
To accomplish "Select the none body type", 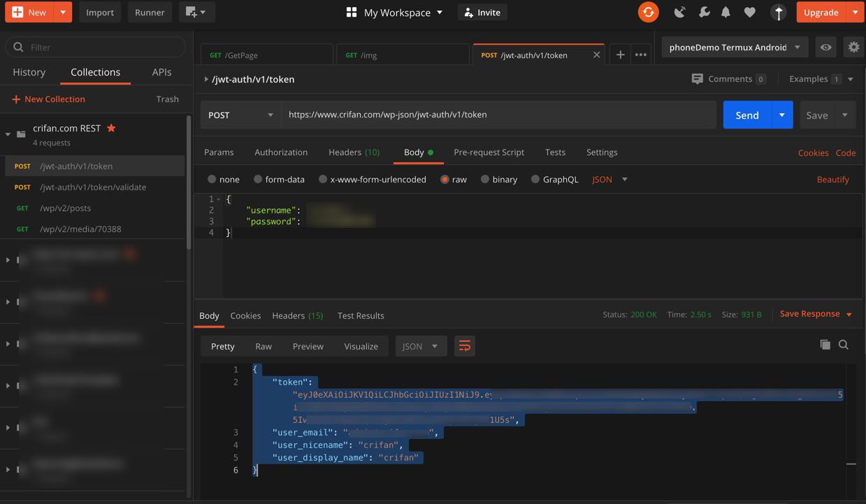I will point(212,180).
